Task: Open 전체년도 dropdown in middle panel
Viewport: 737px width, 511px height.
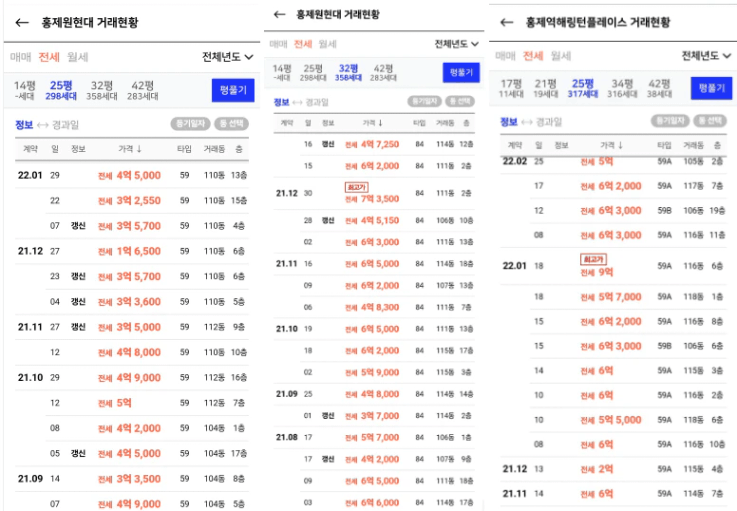Action: [456, 44]
